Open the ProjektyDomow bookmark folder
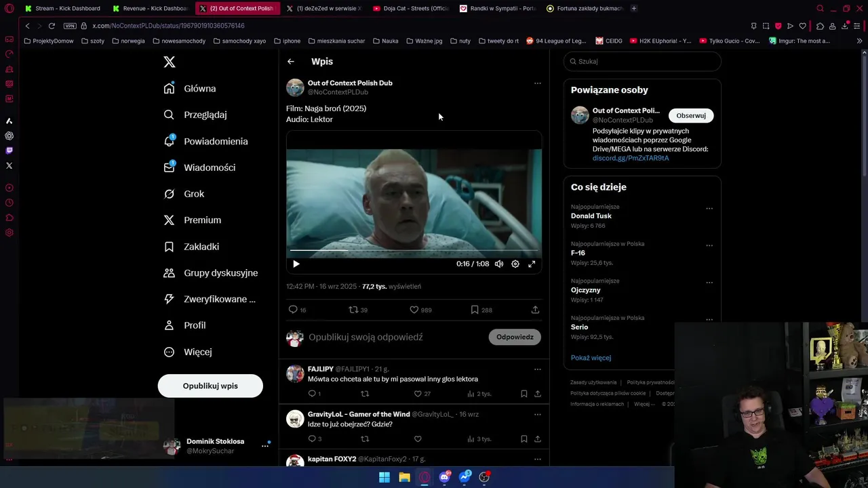The height and width of the screenshot is (488, 868). [49, 41]
